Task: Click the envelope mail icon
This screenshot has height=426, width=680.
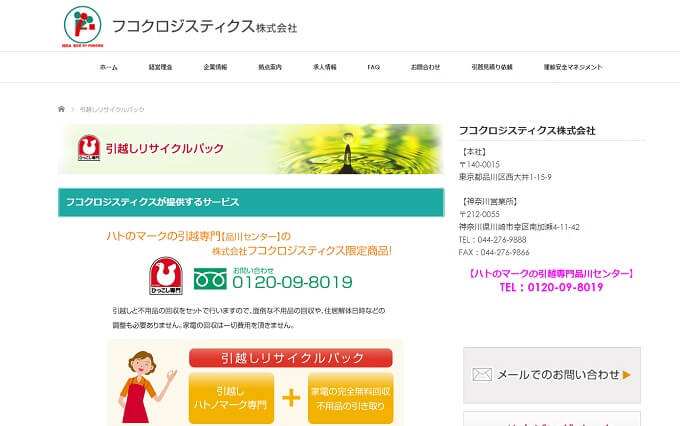Action: pos(482,374)
